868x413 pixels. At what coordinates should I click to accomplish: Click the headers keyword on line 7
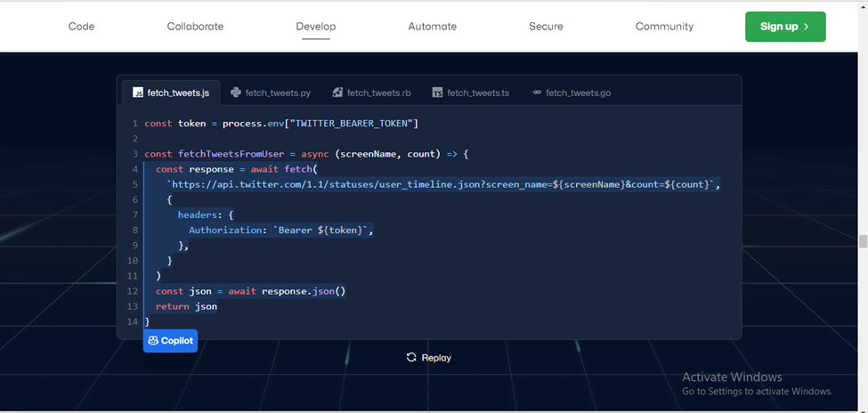[199, 215]
